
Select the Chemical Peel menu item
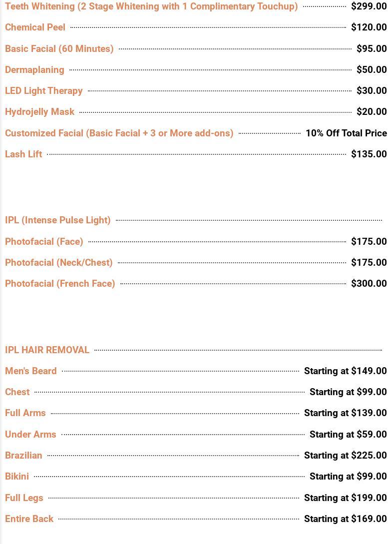[35, 27]
